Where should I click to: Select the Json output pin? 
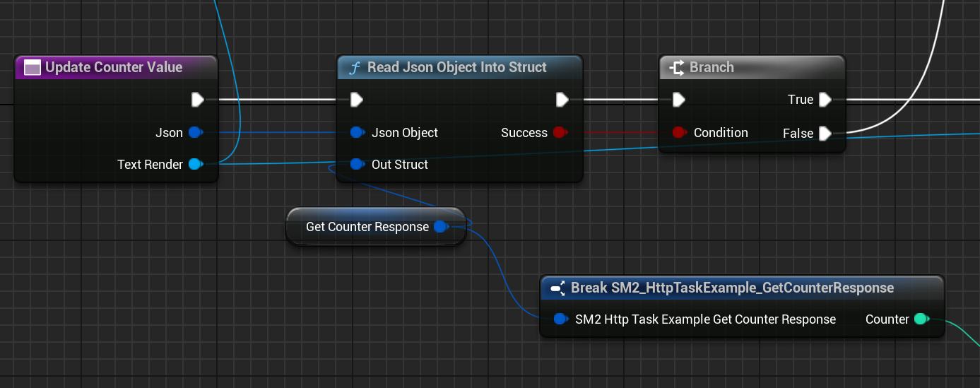[196, 132]
